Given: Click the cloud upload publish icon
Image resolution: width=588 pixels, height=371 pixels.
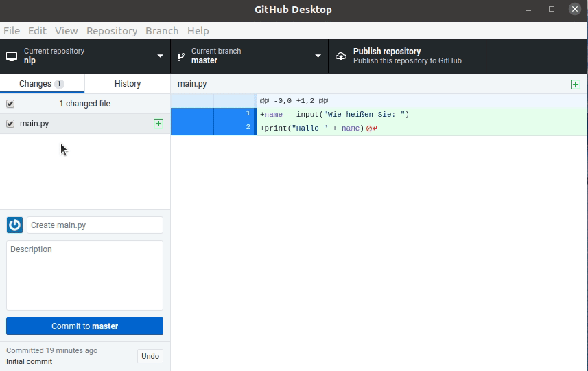Looking at the screenshot, I should [x=341, y=56].
